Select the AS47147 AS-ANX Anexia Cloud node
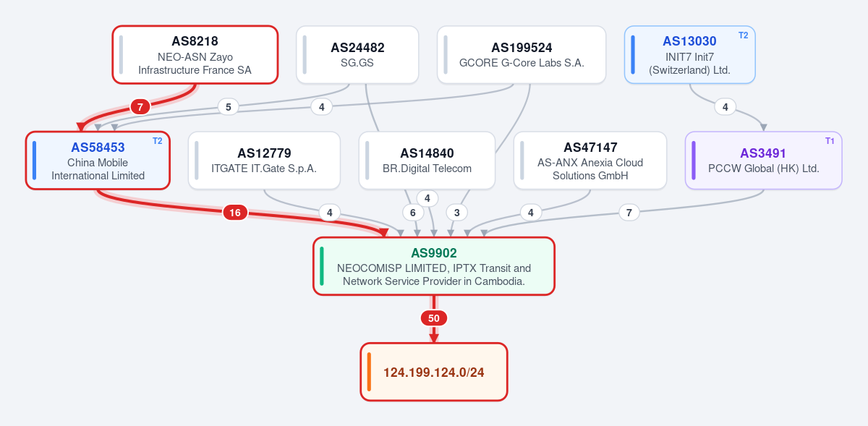The height and width of the screenshot is (426, 868). (x=590, y=161)
